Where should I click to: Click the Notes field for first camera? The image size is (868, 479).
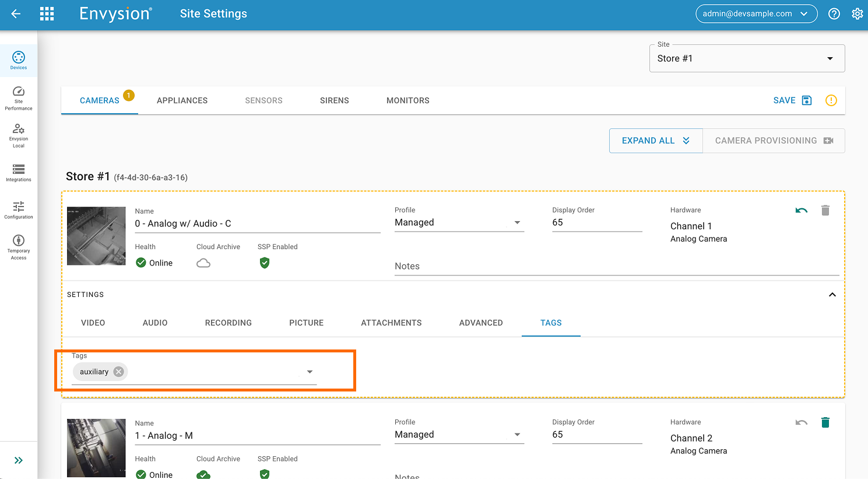tap(616, 266)
